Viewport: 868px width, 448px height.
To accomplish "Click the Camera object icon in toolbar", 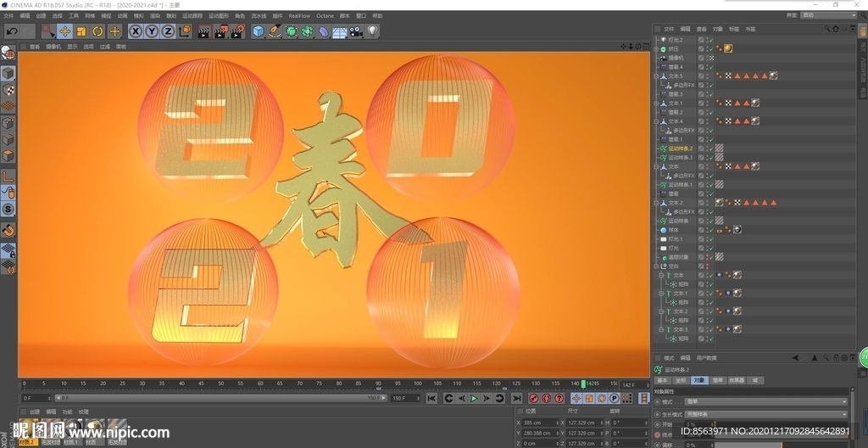I will pyautogui.click(x=355, y=31).
